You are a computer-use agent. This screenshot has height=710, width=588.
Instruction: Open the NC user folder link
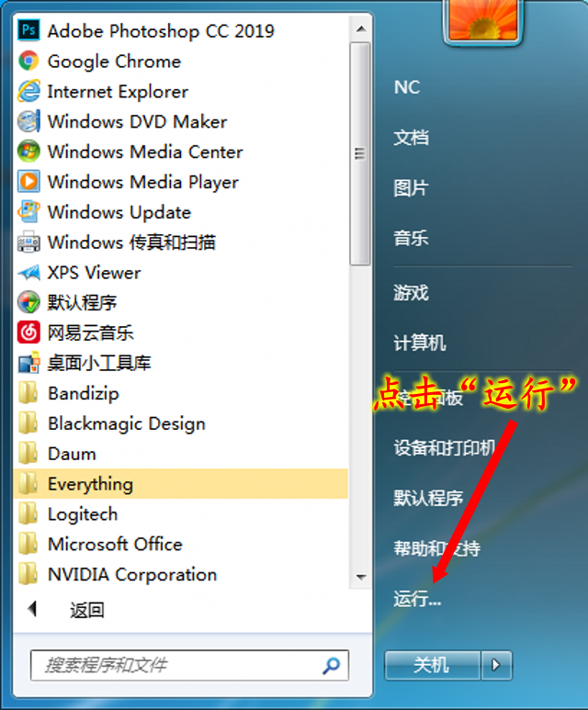407,87
